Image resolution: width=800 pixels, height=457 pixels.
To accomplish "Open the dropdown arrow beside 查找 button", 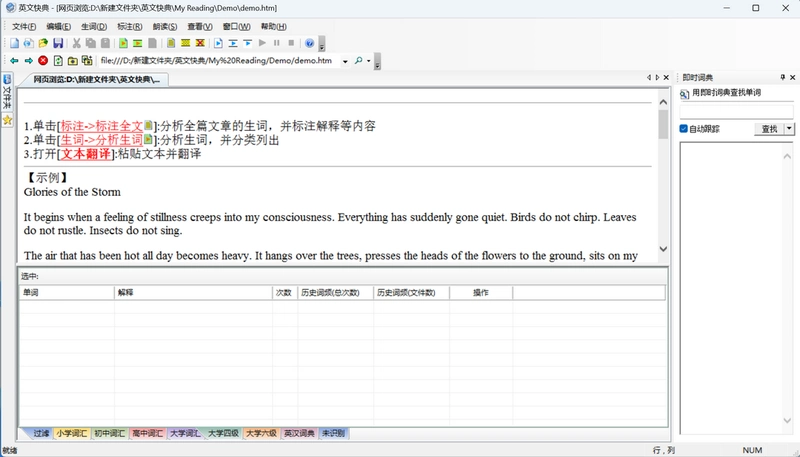I will [x=789, y=129].
